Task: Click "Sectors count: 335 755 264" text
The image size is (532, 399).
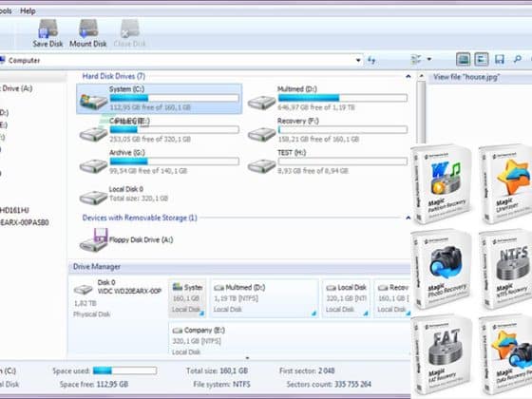Action: tap(329, 384)
